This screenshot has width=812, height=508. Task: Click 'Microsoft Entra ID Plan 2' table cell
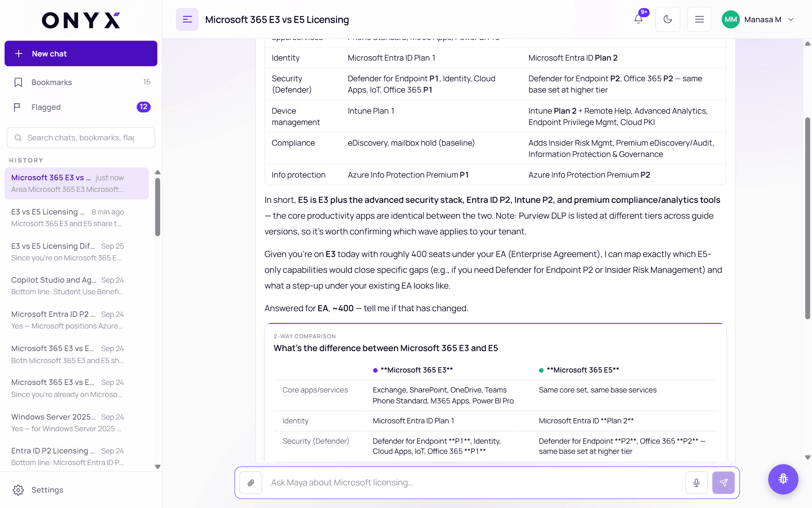[x=573, y=58]
